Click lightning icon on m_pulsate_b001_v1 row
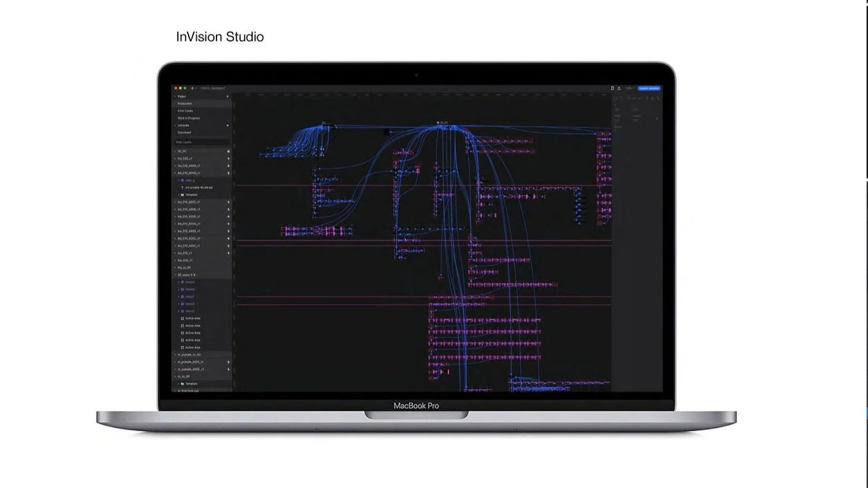This screenshot has width=868, height=488. pos(228,362)
